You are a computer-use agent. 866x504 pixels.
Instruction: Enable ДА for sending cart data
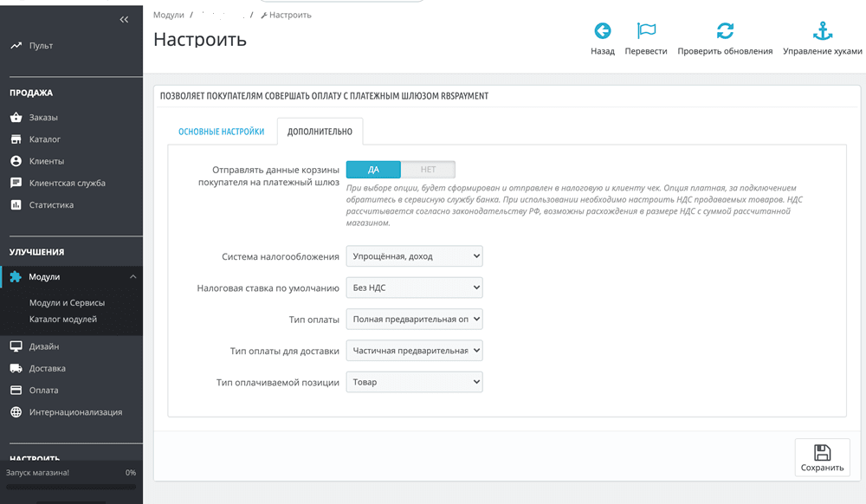pyautogui.click(x=374, y=169)
